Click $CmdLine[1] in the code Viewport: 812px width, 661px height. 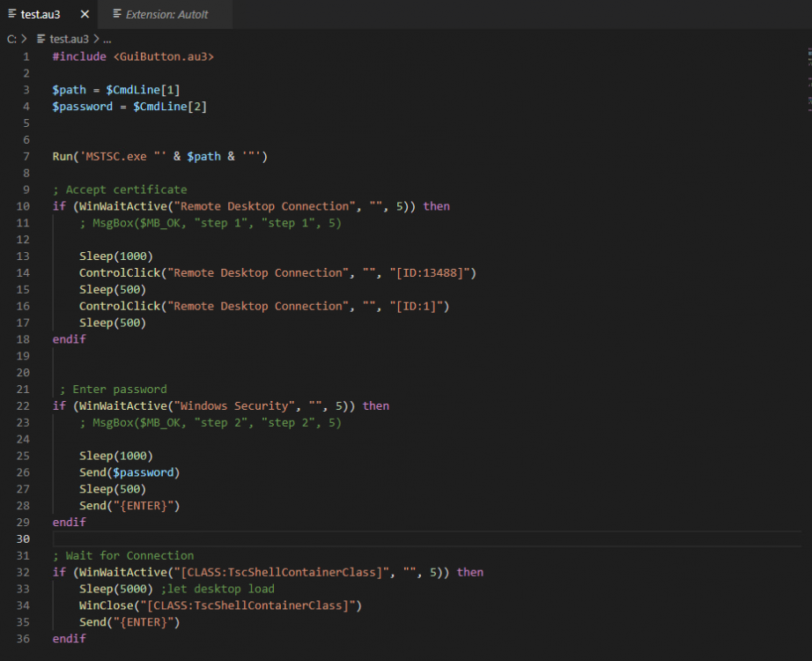tap(143, 90)
